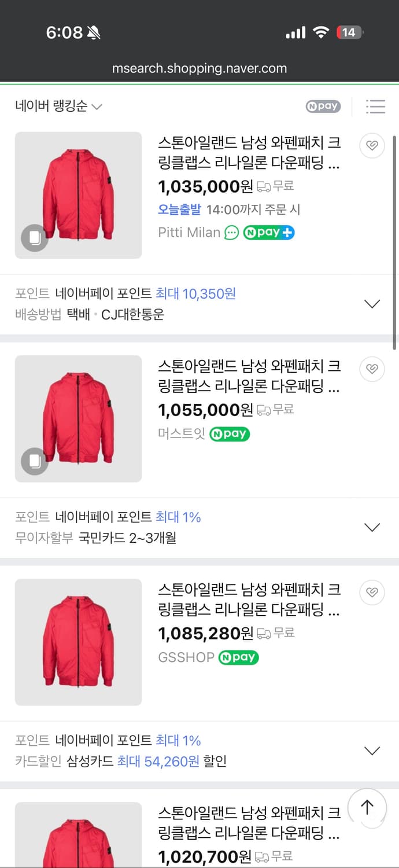Open the 네이버 랭킹순 sort dropdown
The image size is (399, 868).
coord(56,106)
